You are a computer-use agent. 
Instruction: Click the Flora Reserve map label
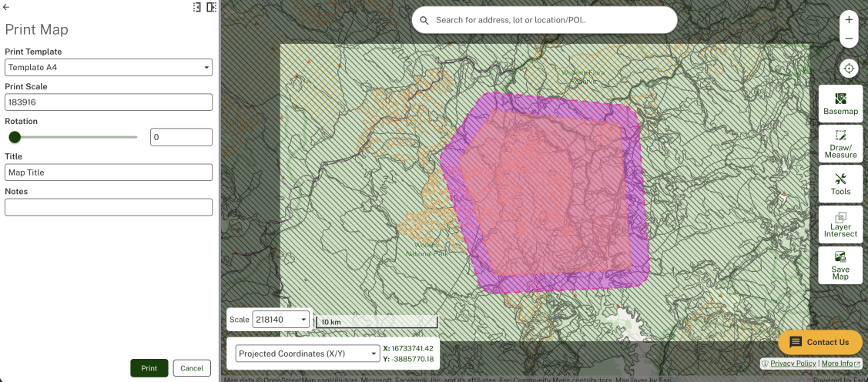pyautogui.click(x=583, y=77)
